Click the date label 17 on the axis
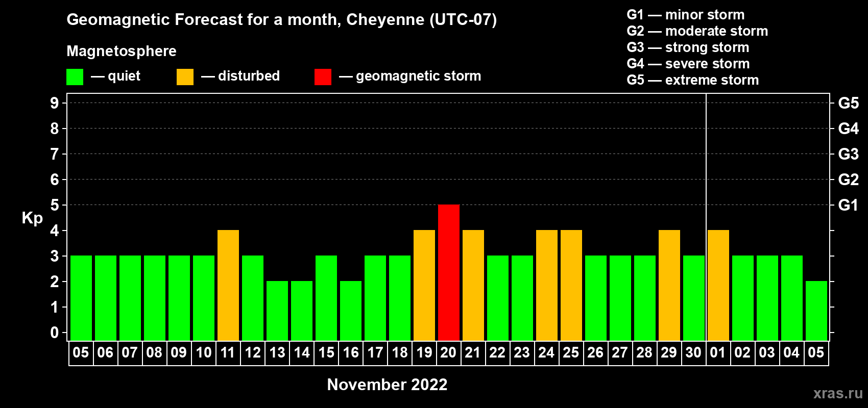Image resolution: width=868 pixels, height=408 pixels. (x=375, y=352)
